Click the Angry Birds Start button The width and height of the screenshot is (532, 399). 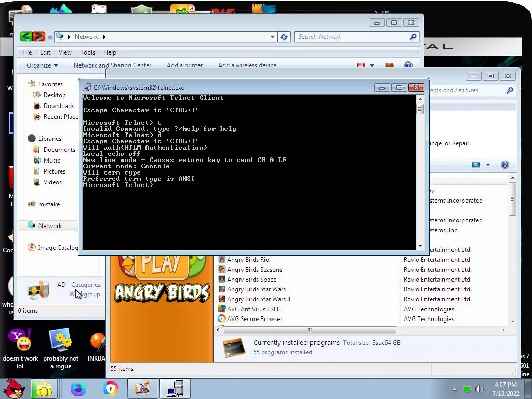tap(13, 389)
